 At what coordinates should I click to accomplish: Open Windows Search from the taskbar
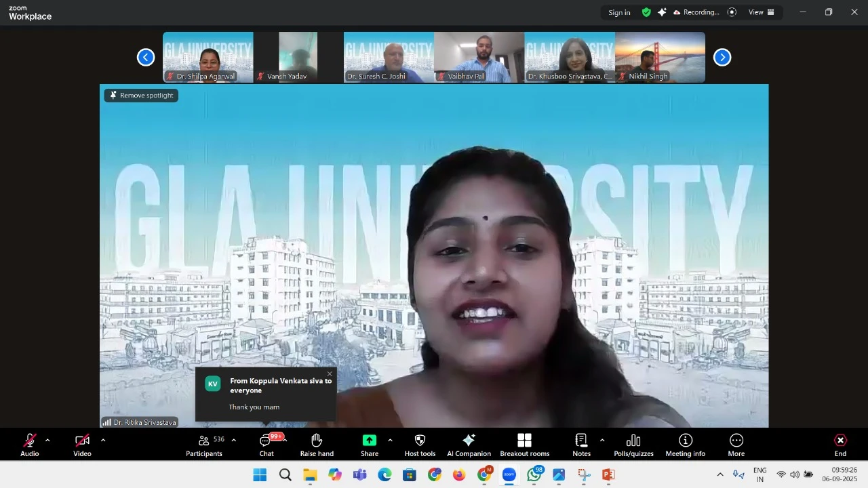pos(285,475)
